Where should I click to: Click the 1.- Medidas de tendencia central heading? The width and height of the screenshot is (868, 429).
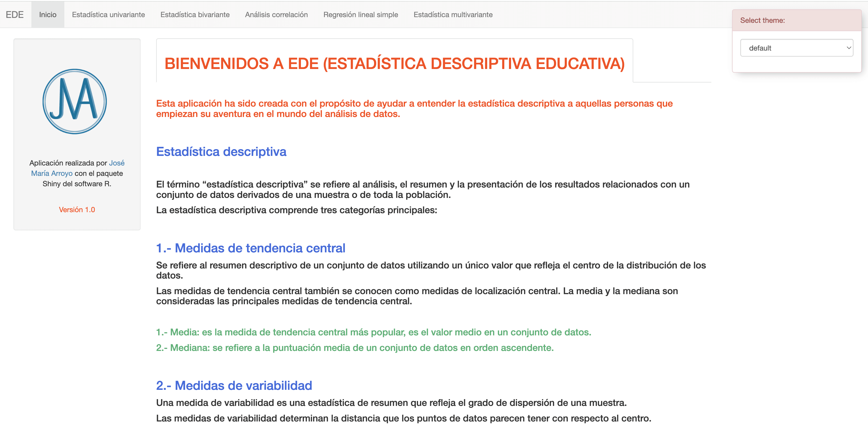[x=251, y=248]
